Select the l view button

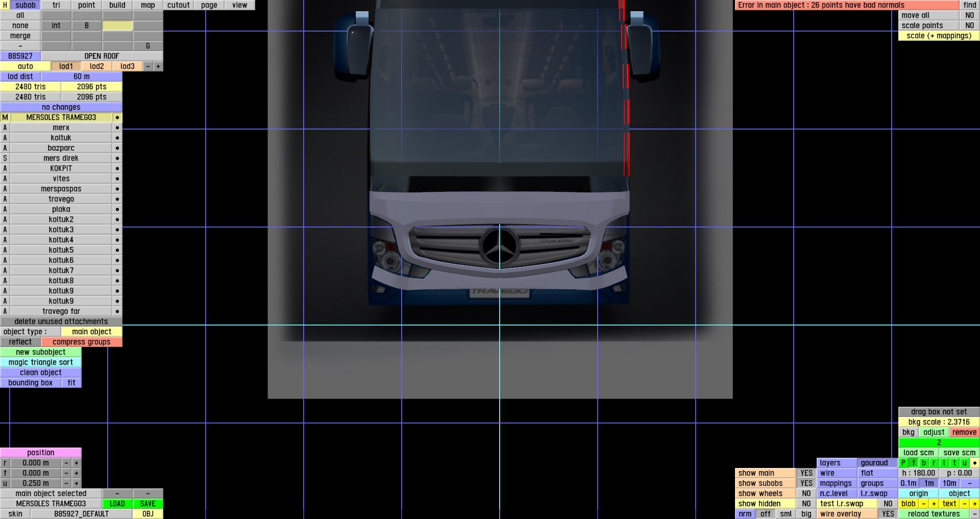pos(944,463)
